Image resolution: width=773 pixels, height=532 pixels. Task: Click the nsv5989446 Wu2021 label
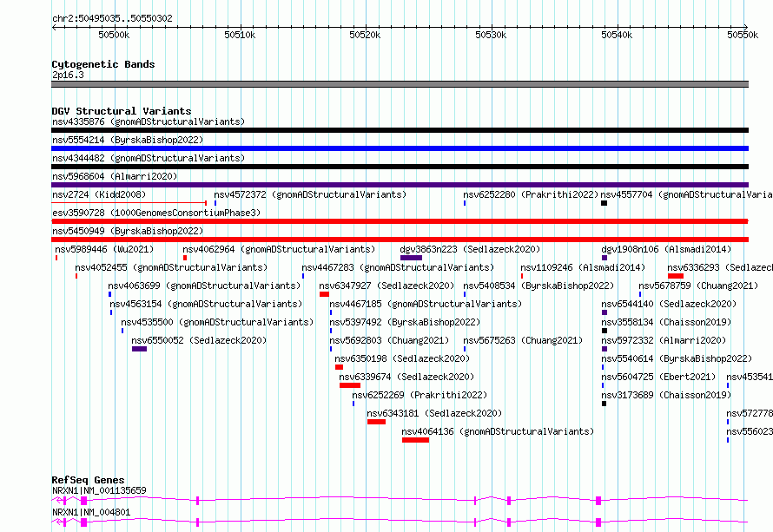click(x=104, y=249)
